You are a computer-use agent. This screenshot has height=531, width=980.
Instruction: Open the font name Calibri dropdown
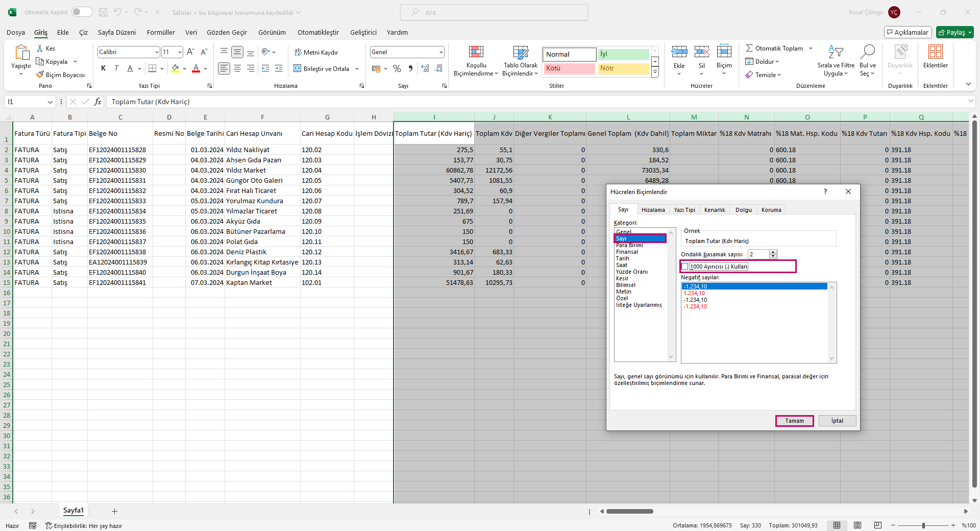click(x=157, y=52)
